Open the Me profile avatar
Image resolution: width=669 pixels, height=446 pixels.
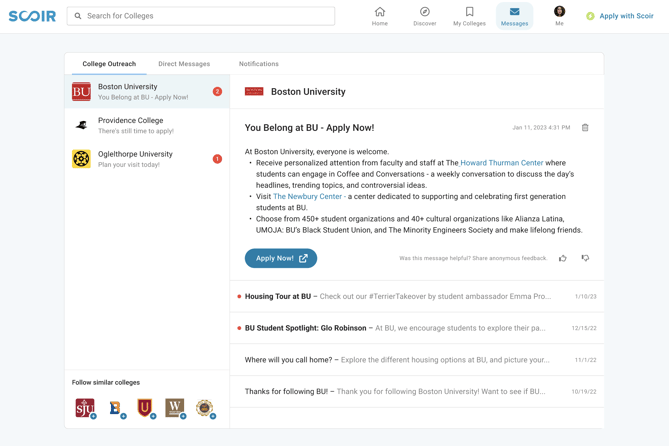[559, 12]
